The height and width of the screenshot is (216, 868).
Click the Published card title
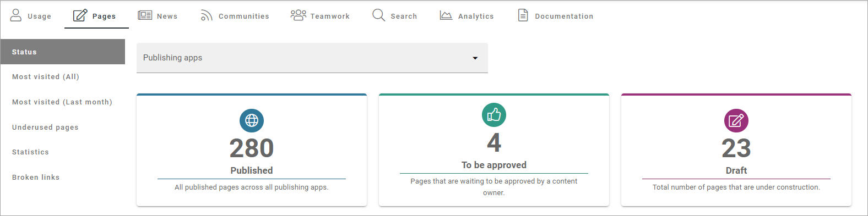click(x=252, y=170)
